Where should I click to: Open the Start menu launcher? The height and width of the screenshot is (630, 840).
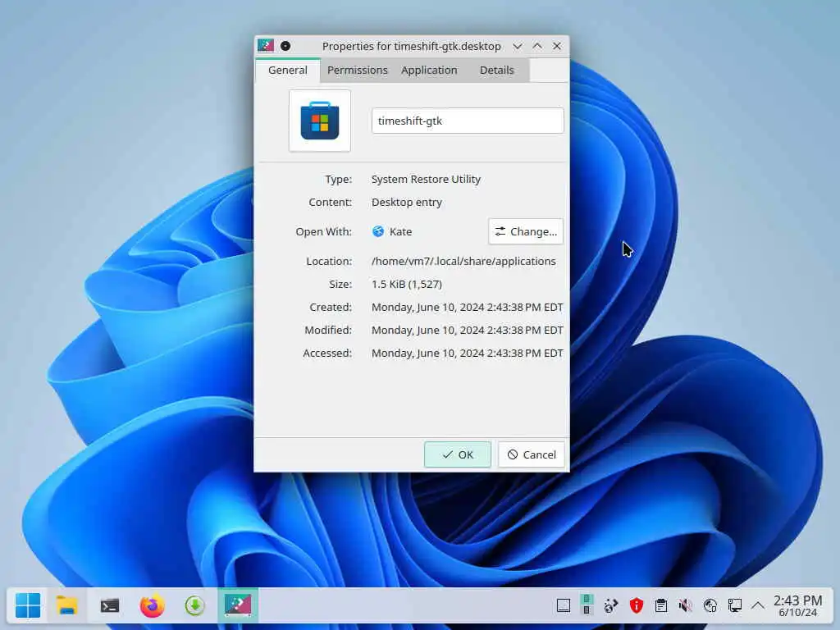28,605
